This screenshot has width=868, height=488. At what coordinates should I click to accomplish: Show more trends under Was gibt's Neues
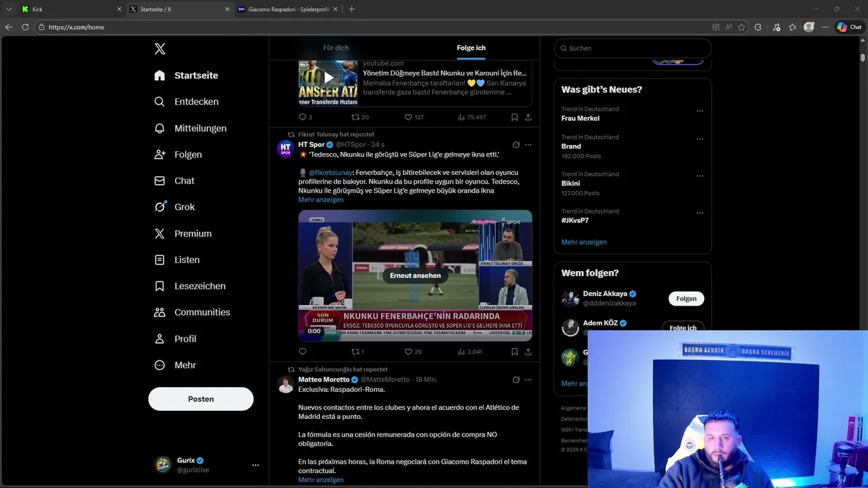click(x=584, y=243)
